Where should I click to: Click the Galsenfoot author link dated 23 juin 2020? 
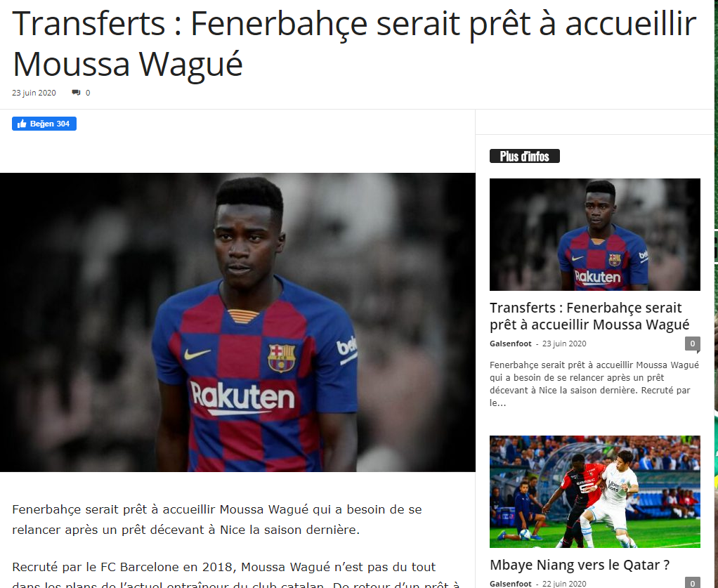(511, 344)
